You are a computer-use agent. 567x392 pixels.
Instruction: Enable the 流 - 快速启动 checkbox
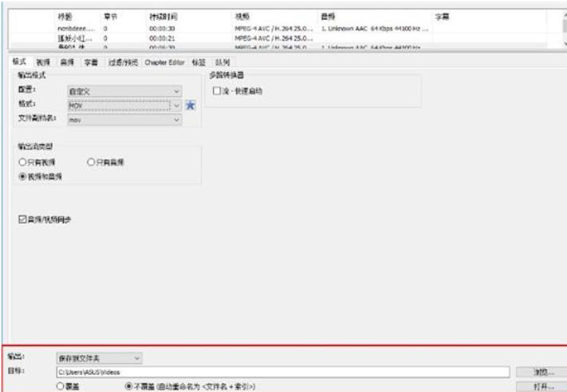[216, 92]
